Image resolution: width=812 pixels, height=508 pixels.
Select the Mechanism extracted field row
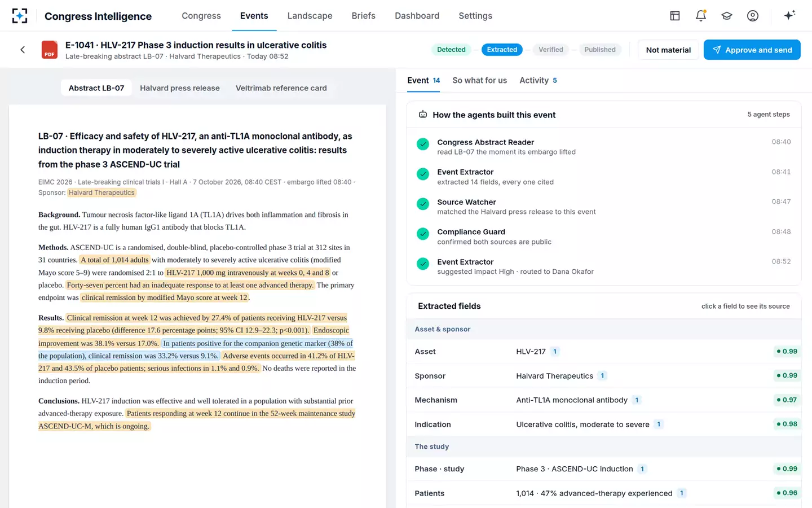coord(604,400)
